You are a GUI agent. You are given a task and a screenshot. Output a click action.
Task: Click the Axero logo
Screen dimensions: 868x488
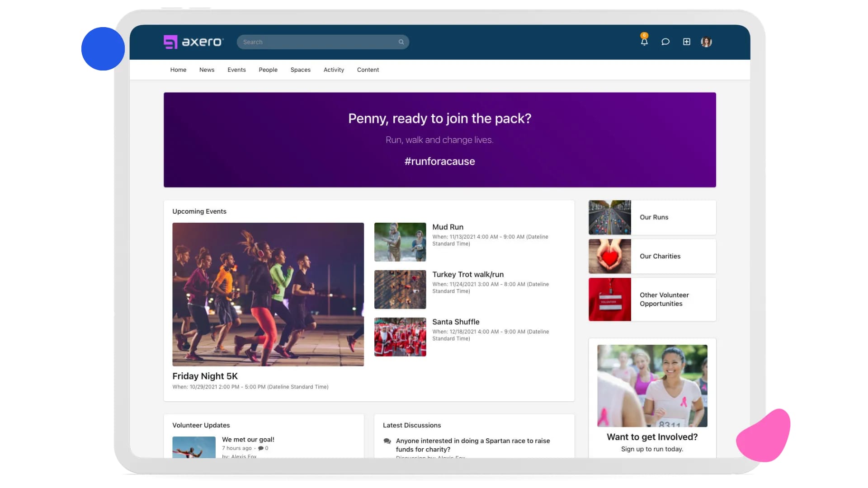click(x=193, y=42)
